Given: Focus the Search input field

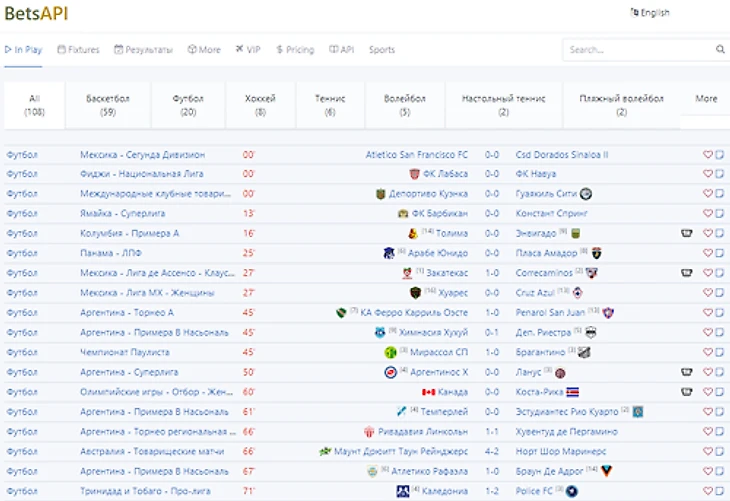Looking at the screenshot, I should 638,49.
